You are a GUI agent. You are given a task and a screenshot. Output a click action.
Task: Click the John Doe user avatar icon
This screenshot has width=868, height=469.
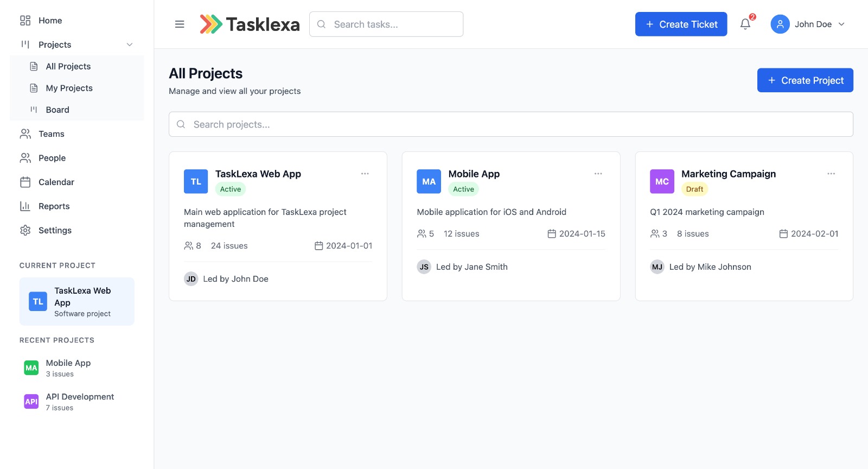pyautogui.click(x=780, y=24)
